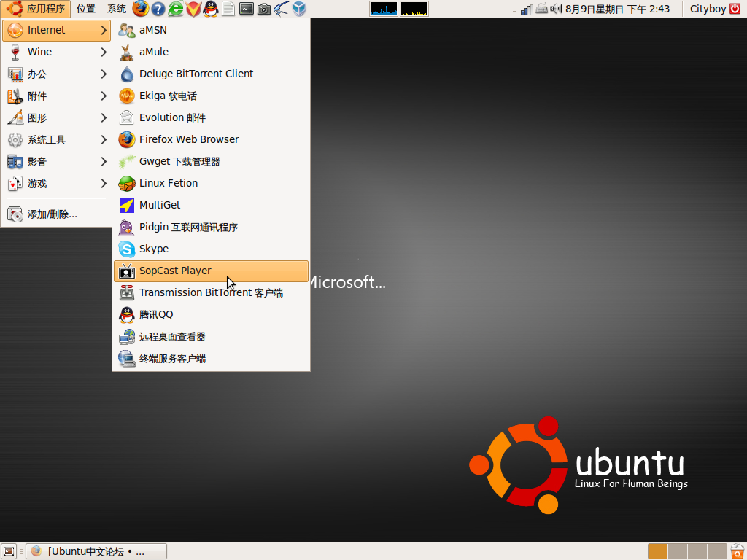Open Linux Fetion
The height and width of the screenshot is (560, 747).
[x=211, y=183]
